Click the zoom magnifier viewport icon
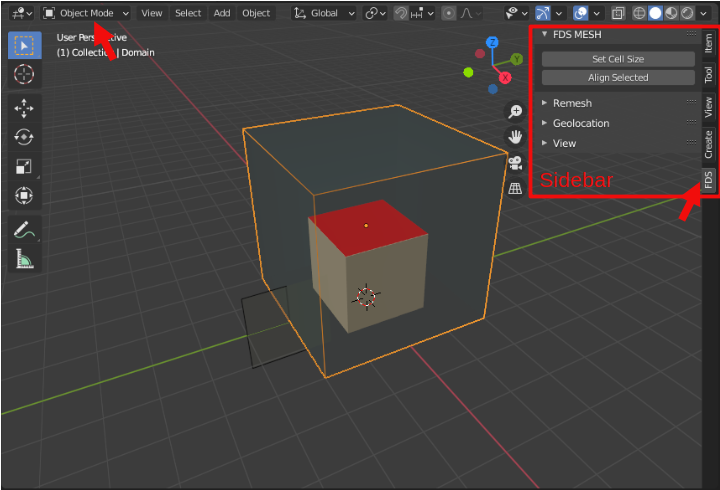 click(515, 111)
